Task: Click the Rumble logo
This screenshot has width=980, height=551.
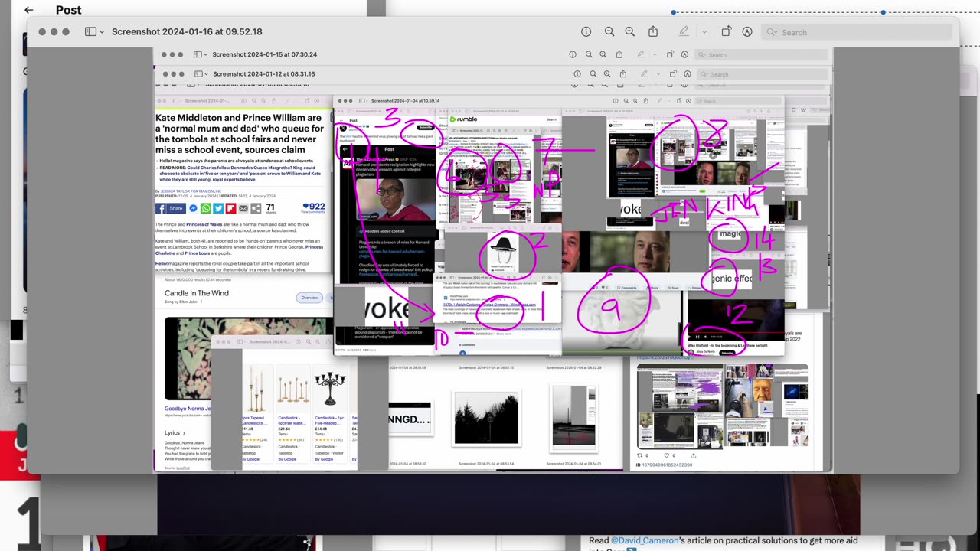Action: coord(463,119)
